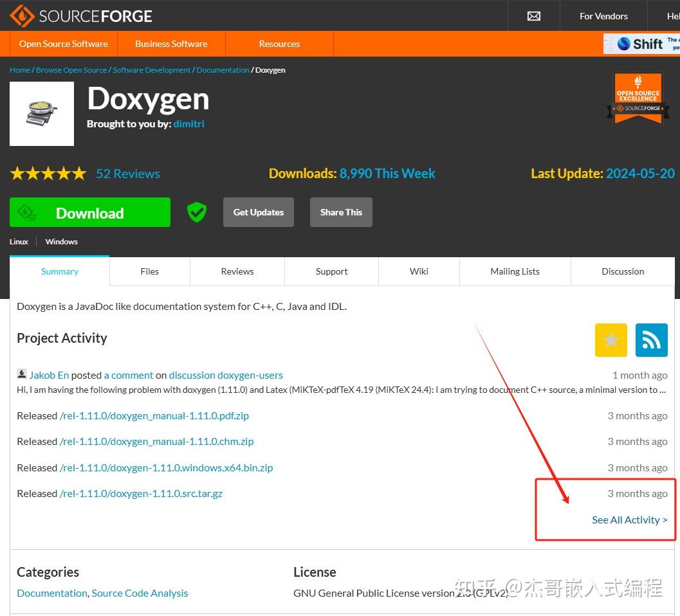
Task: Click the doxygen_manual-1.11.0.pdf.zip release link
Action: pos(154,415)
